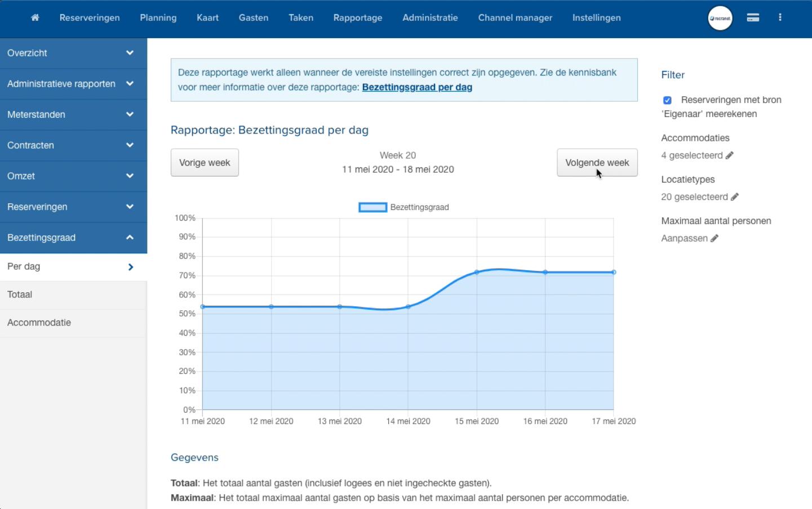
Task: Click the pencil icon beside Aanpassen
Action: point(715,238)
